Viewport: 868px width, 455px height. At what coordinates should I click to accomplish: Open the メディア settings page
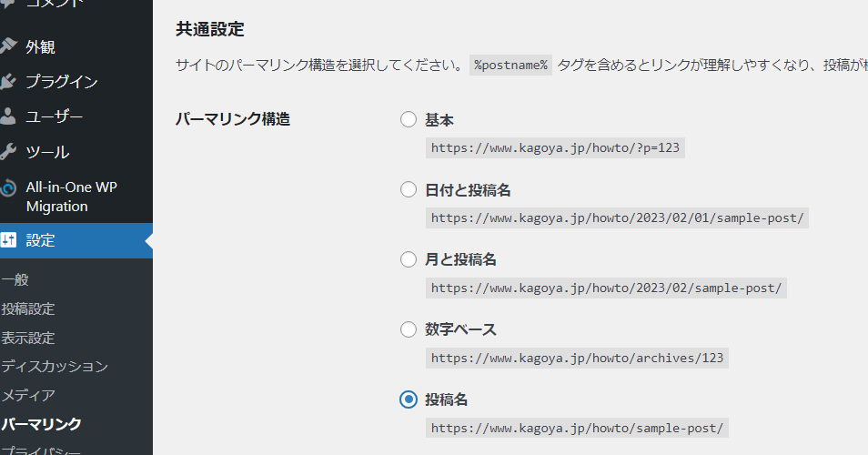[x=28, y=396]
